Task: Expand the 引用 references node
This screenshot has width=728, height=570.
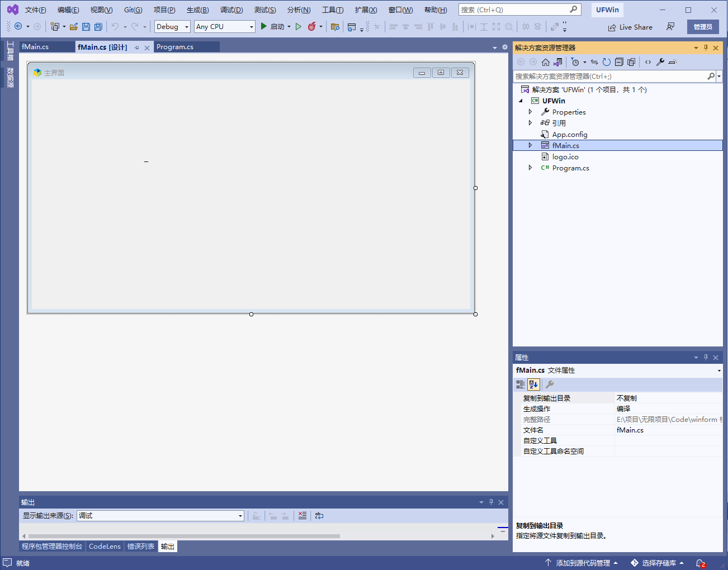Action: coord(530,123)
